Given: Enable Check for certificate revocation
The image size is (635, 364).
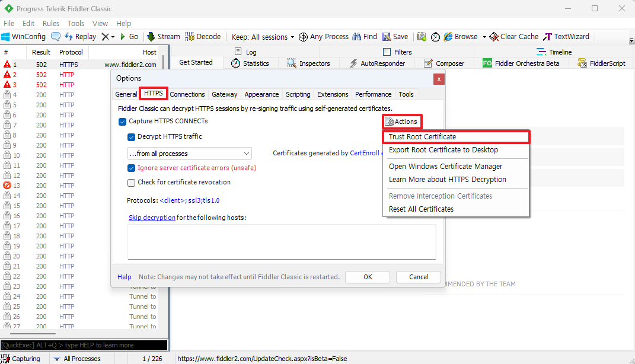Looking at the screenshot, I should click(131, 183).
